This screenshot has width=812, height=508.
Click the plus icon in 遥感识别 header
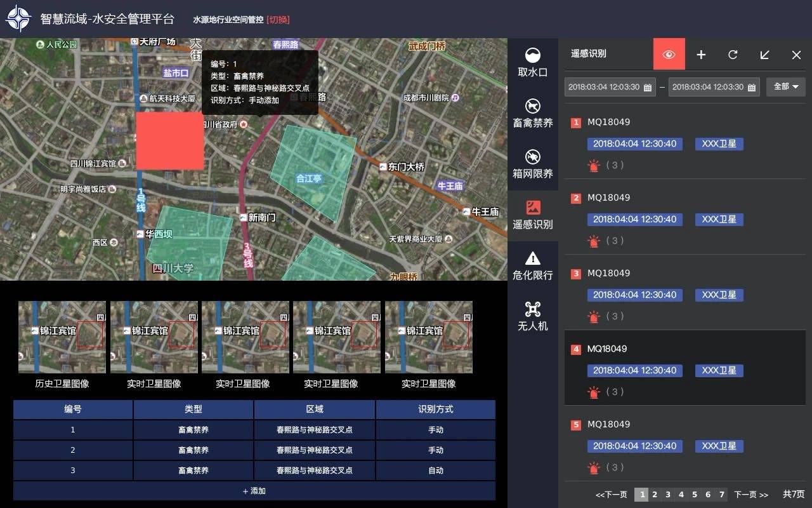tap(701, 55)
